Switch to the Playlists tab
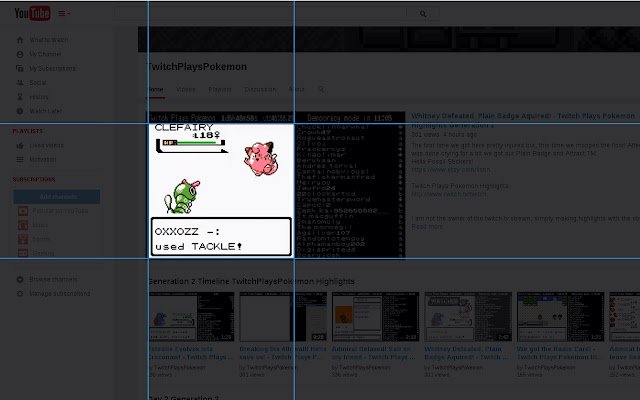The image size is (640, 400). (220, 89)
